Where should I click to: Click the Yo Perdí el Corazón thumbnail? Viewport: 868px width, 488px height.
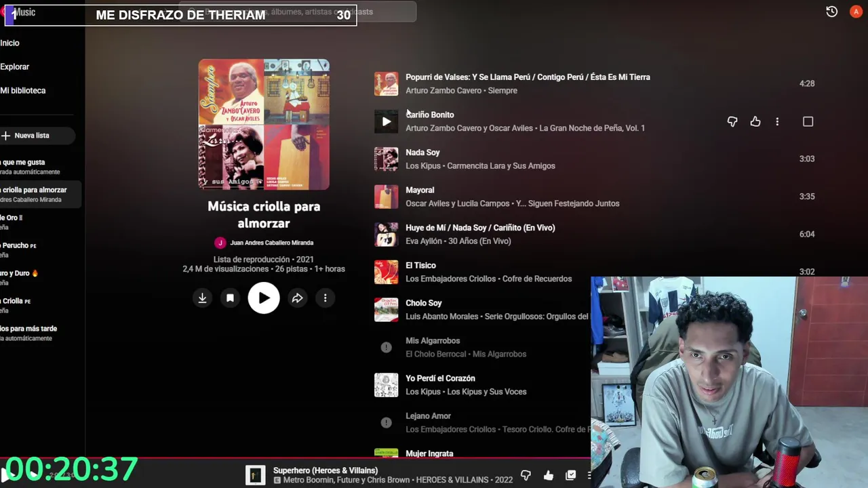tap(386, 385)
